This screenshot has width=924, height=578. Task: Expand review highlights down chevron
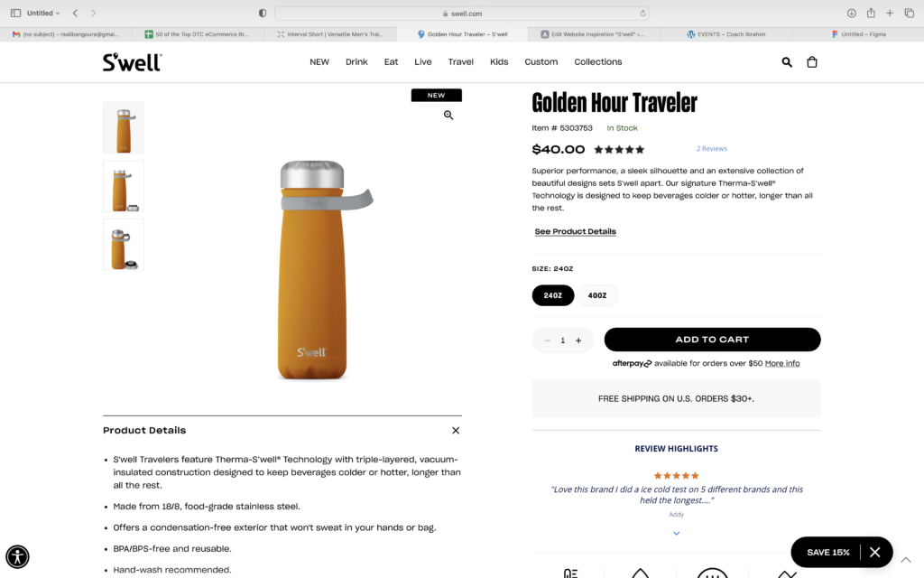click(x=677, y=533)
